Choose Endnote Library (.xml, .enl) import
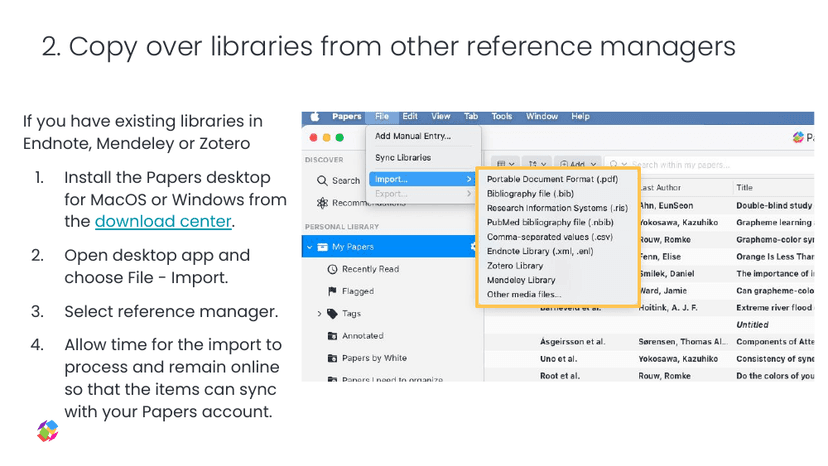Viewport: 828px width, 466px height. (540, 251)
